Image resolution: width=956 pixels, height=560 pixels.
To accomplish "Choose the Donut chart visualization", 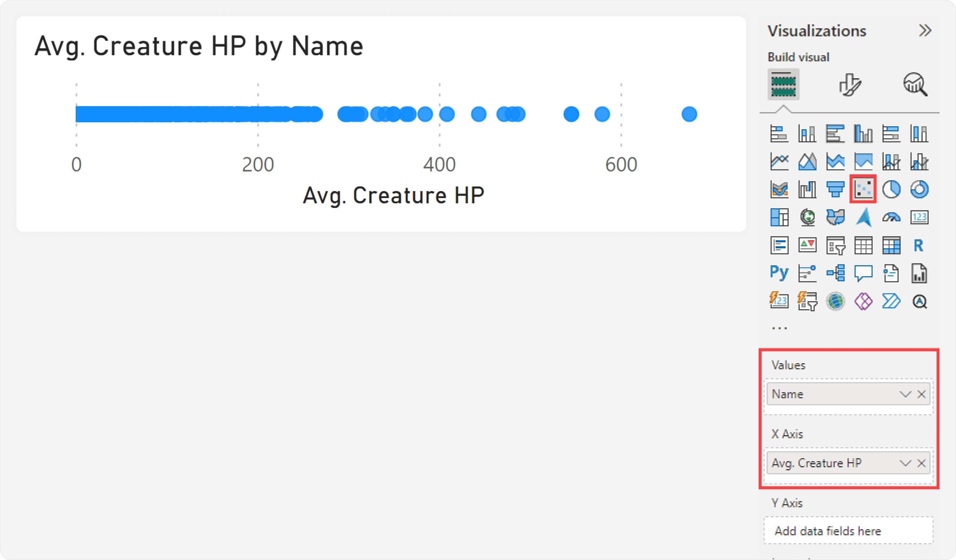I will pos(919,189).
